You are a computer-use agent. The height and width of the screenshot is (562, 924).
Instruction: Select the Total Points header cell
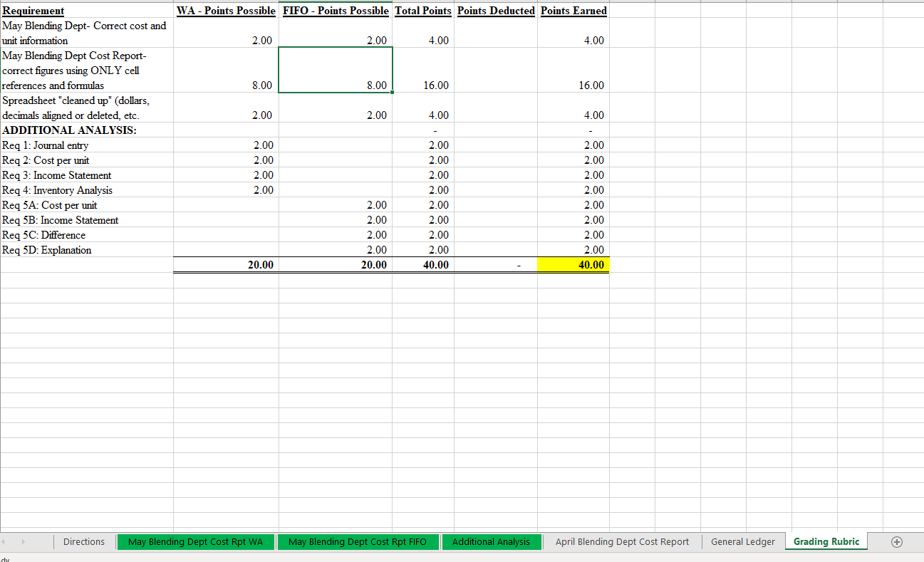pos(423,11)
